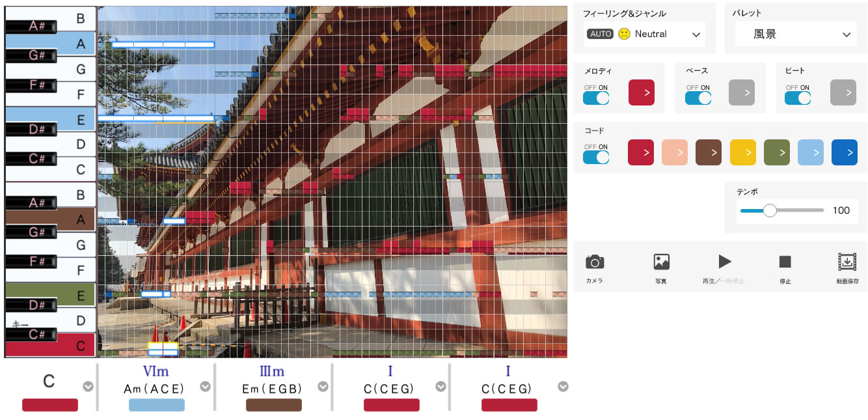Select the yellow chord color swatch
Screen dimensions: 868x420
click(x=742, y=152)
